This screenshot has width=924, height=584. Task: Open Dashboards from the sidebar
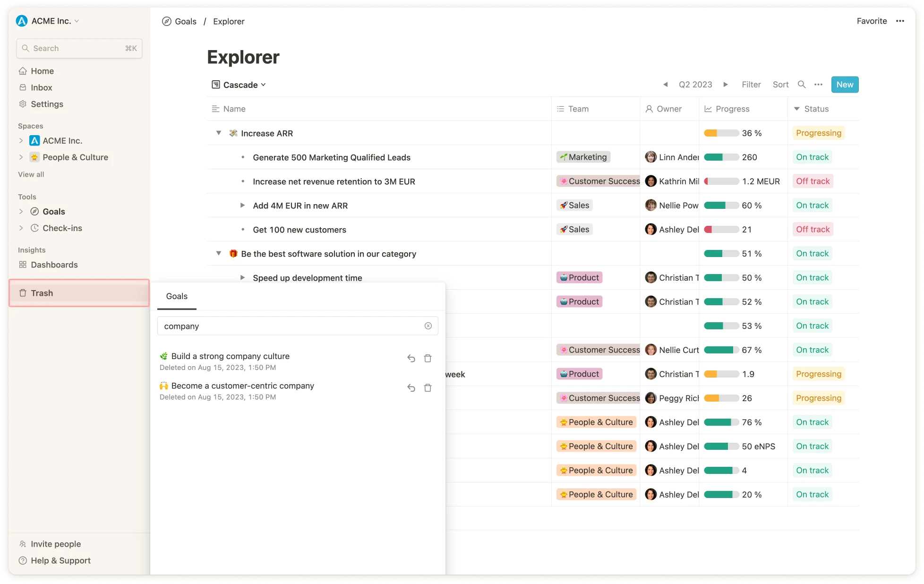pyautogui.click(x=54, y=265)
